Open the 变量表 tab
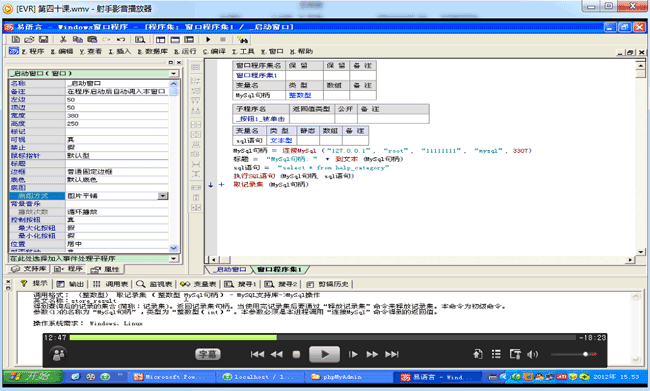 pyautogui.click(x=199, y=284)
